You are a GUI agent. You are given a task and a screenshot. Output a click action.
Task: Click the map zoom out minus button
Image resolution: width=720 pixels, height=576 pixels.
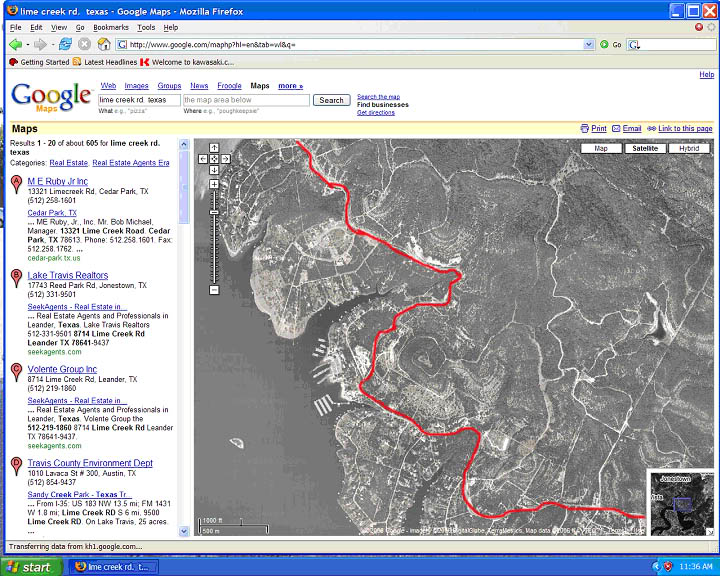pyautogui.click(x=214, y=290)
